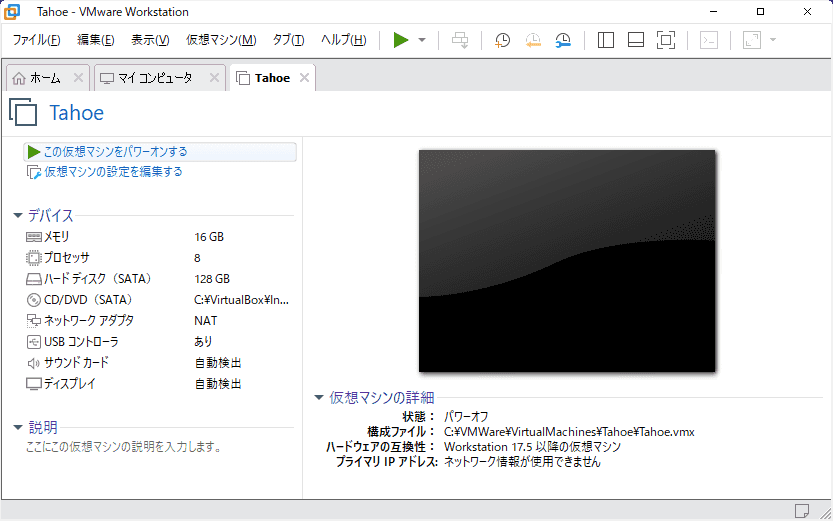This screenshot has width=833, height=521.
Task: Collapse the 説明 section
Action: click(18, 427)
